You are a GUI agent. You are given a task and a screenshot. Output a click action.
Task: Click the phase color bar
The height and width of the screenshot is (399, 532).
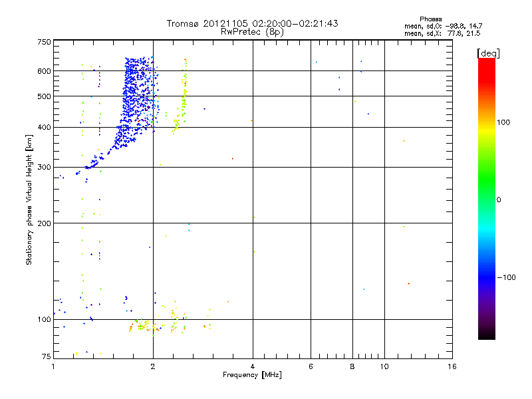pyautogui.click(x=487, y=199)
